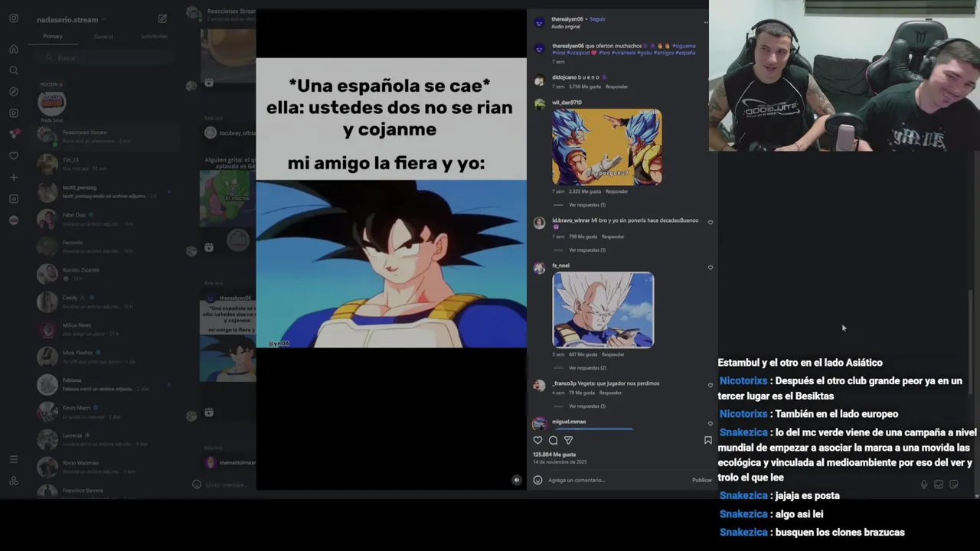The image size is (980, 551).
Task: Switch to the Solicitudes tab
Action: click(154, 36)
